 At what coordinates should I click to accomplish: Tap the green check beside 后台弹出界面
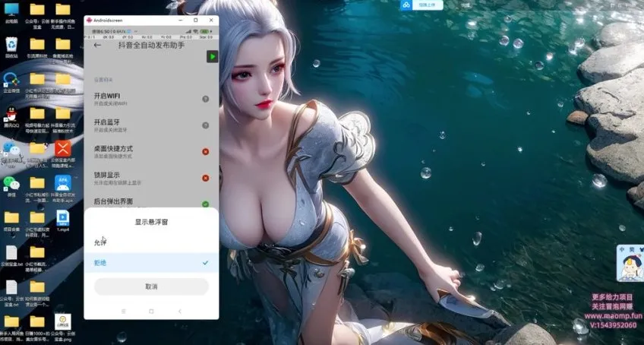(x=205, y=204)
